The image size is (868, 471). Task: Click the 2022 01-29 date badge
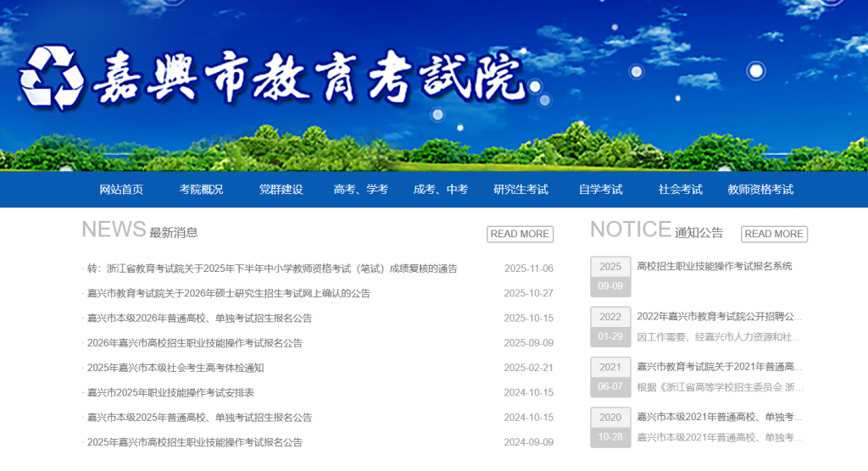click(x=610, y=326)
